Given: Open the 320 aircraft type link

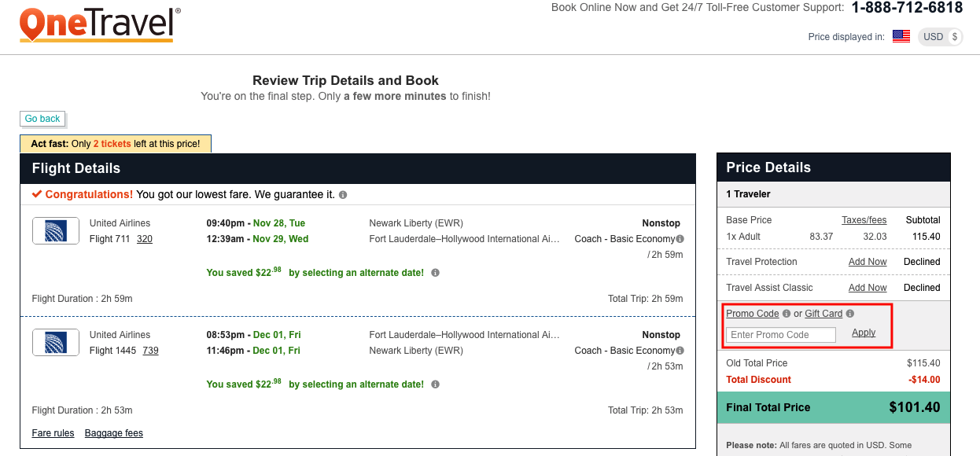Looking at the screenshot, I should 145,239.
